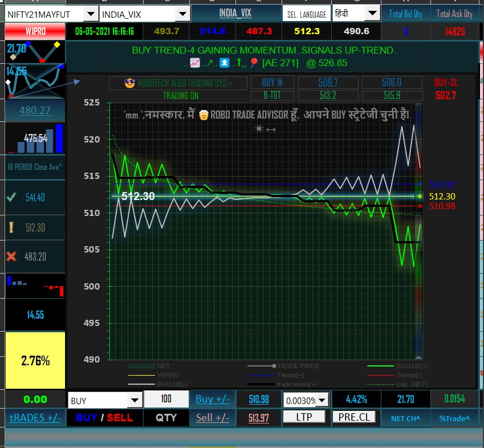Click the Trendz[-] legend entry
484x448 pixels.
point(394,375)
